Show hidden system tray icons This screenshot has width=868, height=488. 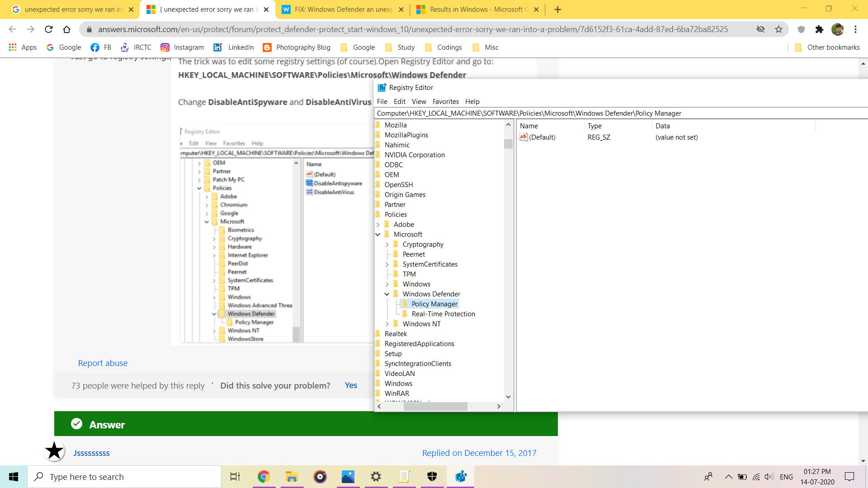pos(728,477)
